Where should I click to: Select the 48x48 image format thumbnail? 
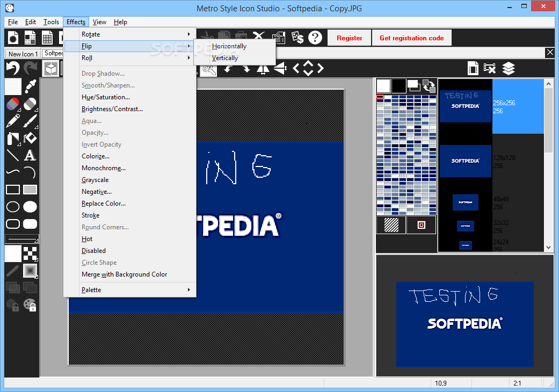pyautogui.click(x=465, y=202)
